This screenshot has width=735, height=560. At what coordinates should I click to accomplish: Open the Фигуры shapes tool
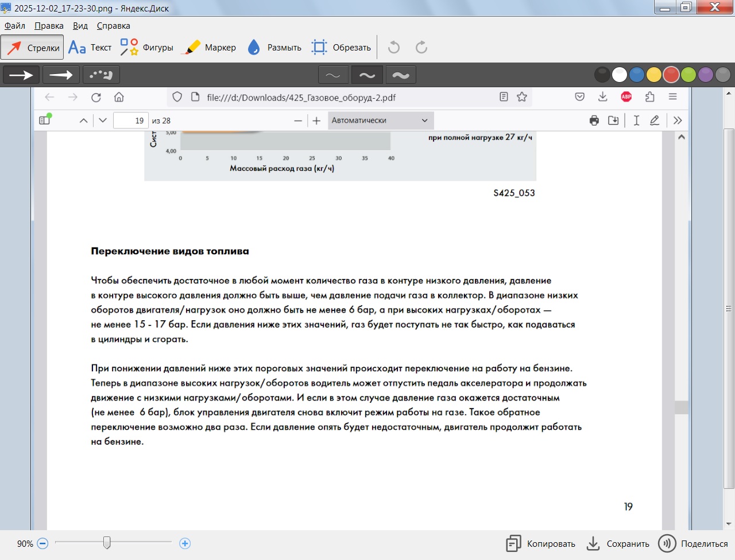click(146, 48)
